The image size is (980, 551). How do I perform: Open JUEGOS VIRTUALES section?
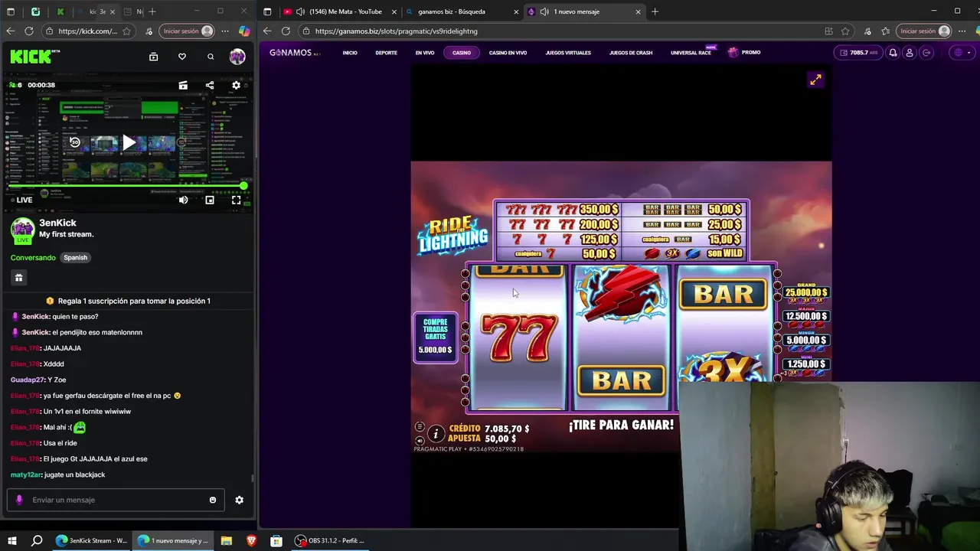click(568, 53)
